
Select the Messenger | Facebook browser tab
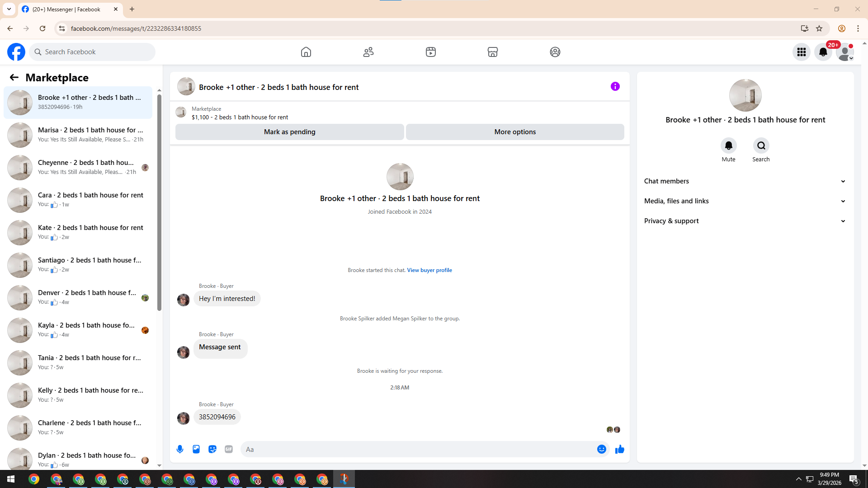pos(70,9)
